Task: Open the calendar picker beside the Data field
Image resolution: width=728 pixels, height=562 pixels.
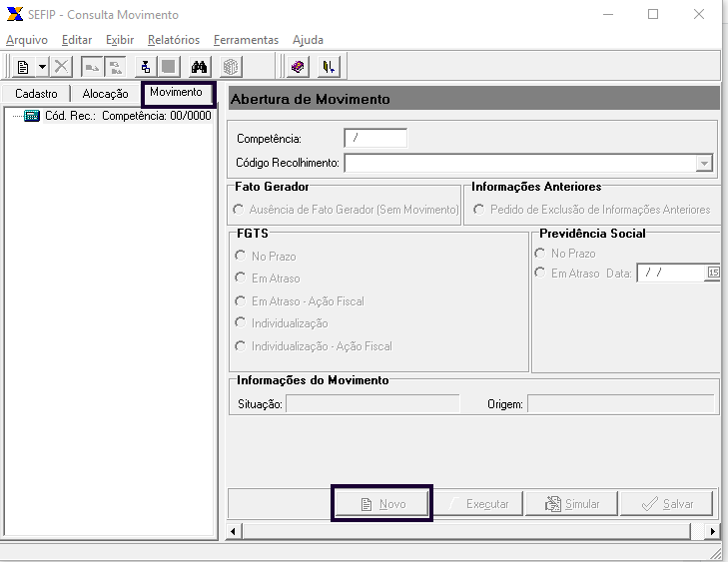Action: 714,273
